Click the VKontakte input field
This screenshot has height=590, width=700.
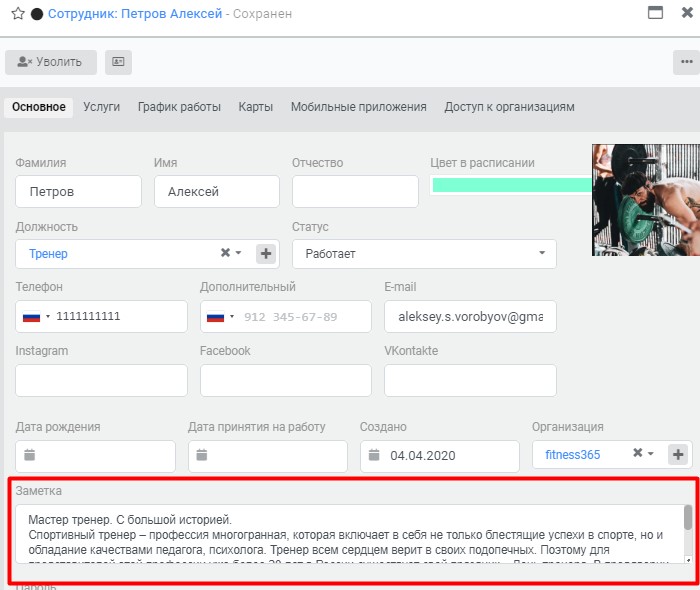(471, 380)
